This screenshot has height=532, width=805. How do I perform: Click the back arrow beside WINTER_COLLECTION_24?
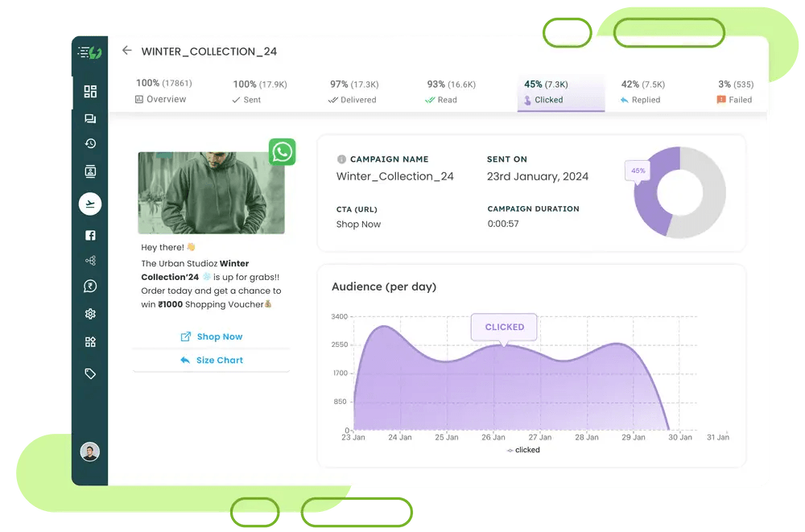[126, 51]
